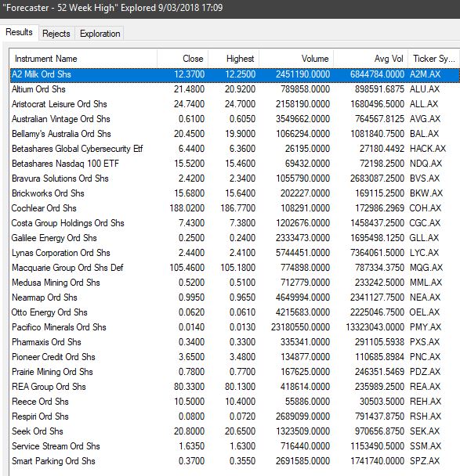Click Volume value 5744451.0000
Viewport: 460px width, 476px height.
point(303,253)
